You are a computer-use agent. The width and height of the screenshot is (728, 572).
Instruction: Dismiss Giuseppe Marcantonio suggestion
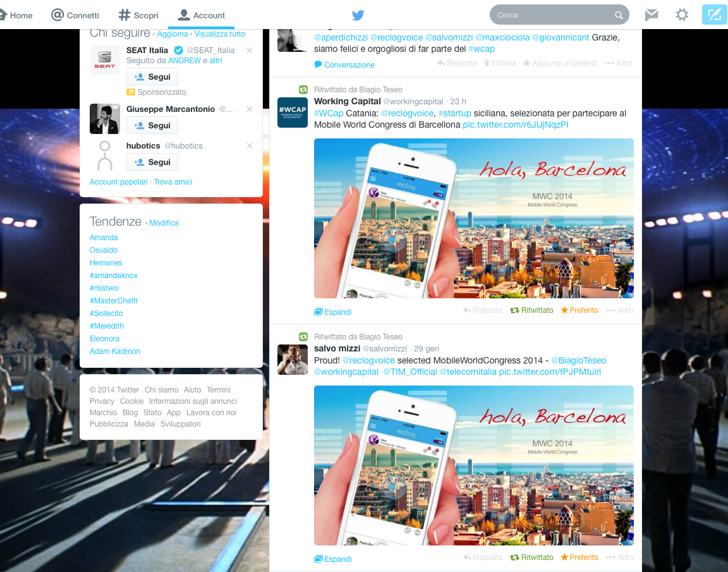click(x=250, y=109)
